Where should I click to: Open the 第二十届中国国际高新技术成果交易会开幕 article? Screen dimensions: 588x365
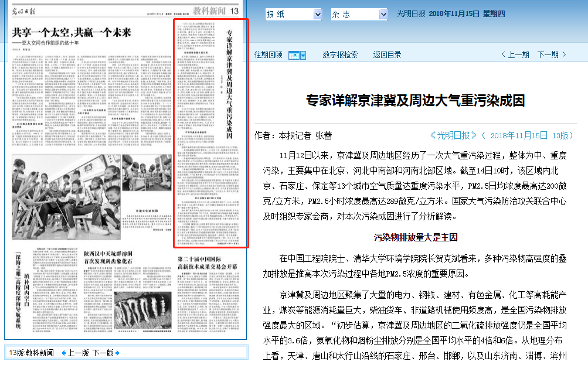tap(208, 262)
